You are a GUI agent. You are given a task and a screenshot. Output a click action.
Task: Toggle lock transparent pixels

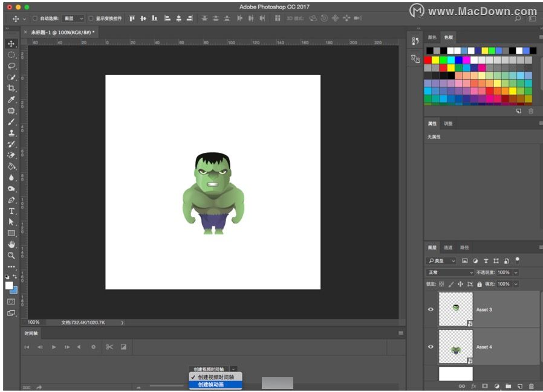click(441, 284)
